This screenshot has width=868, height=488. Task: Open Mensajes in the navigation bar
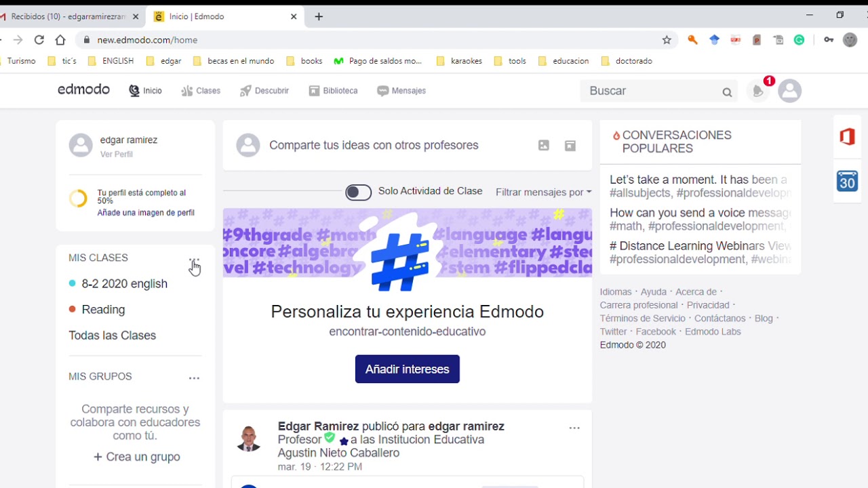[x=401, y=91]
